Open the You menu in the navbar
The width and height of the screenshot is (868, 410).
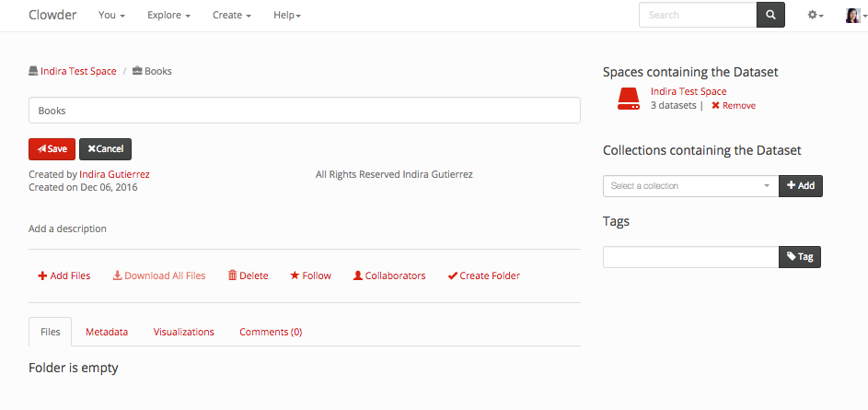(111, 16)
